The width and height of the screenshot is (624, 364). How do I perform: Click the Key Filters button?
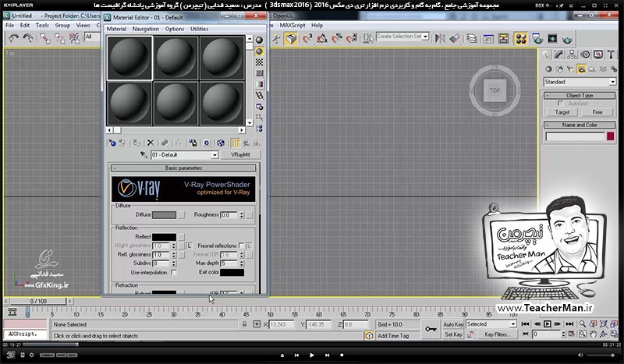[497, 334]
